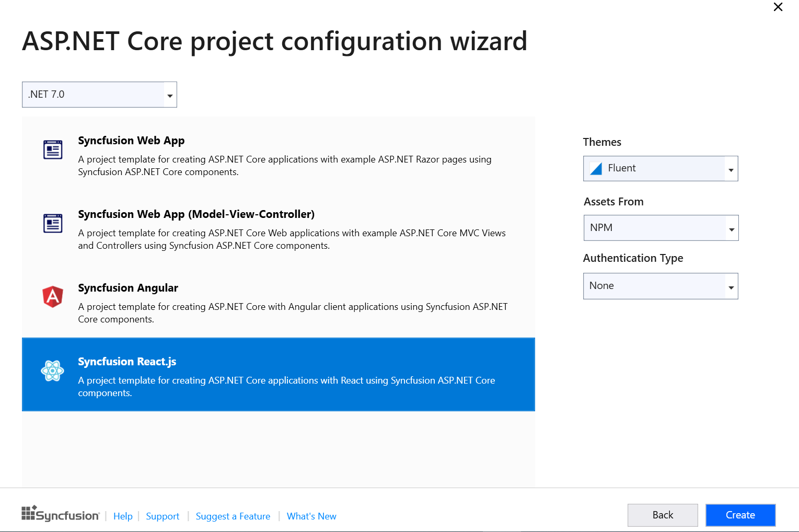Click the Fluent theme icon
799x532 pixels.
596,168
